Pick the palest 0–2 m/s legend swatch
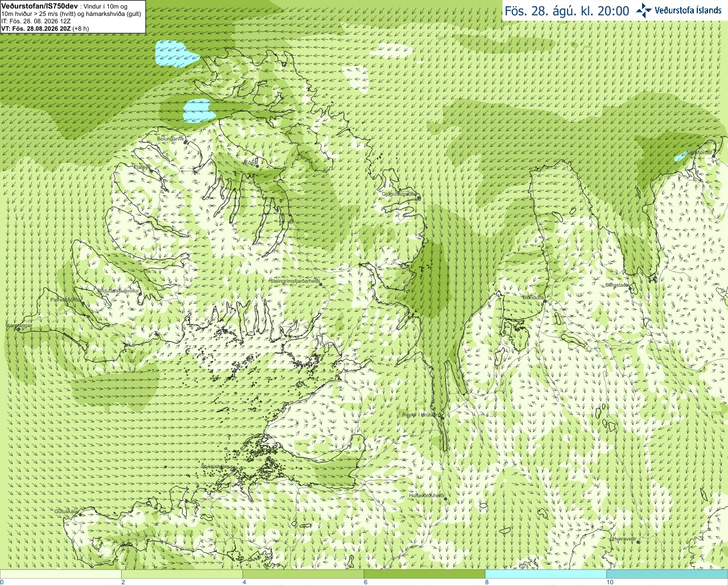 60,574
